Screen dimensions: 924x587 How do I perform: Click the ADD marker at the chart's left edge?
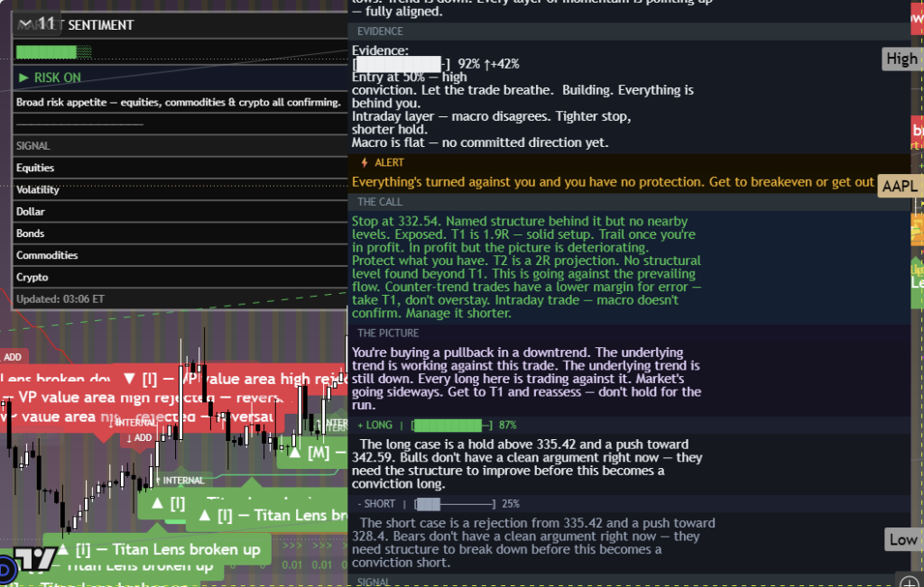point(12,357)
